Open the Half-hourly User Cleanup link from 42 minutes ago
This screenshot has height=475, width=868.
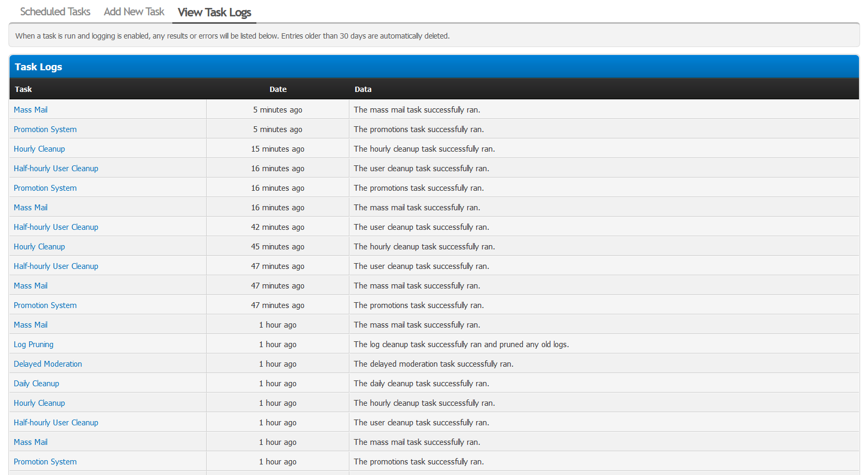pyautogui.click(x=56, y=227)
